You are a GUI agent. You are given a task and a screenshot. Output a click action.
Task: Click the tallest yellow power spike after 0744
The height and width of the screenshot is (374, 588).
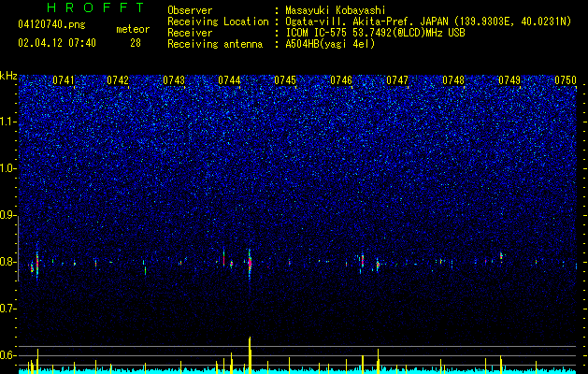[250, 355]
